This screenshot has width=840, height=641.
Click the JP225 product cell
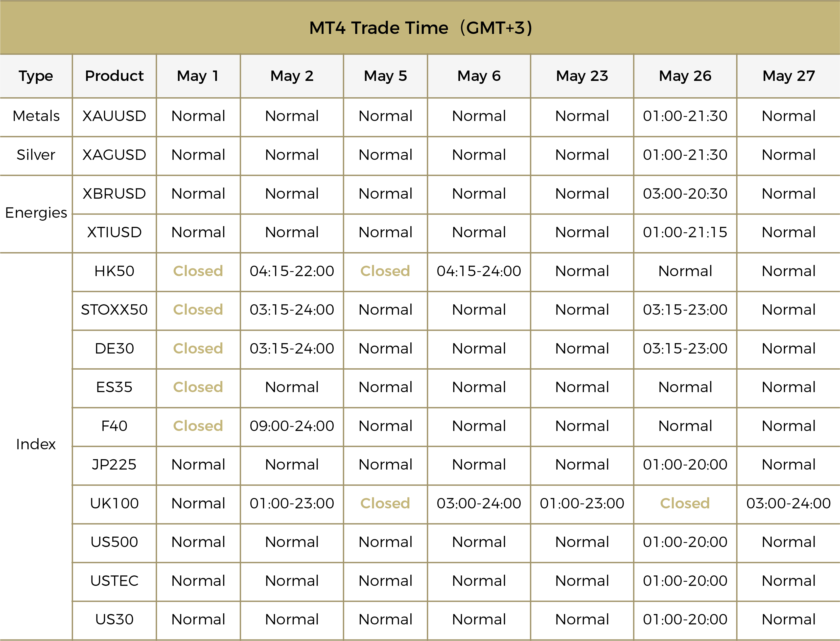[115, 465]
